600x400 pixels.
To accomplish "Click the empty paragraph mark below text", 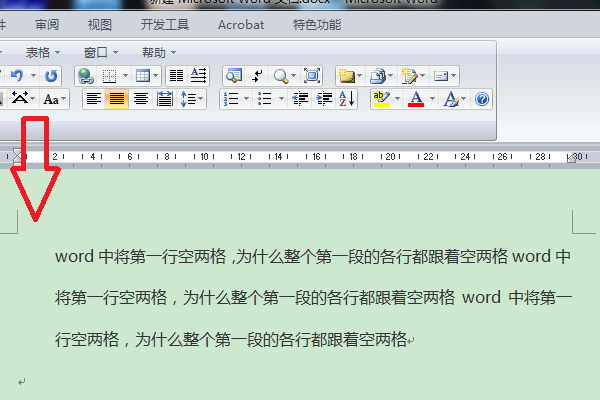I will pos(21,382).
